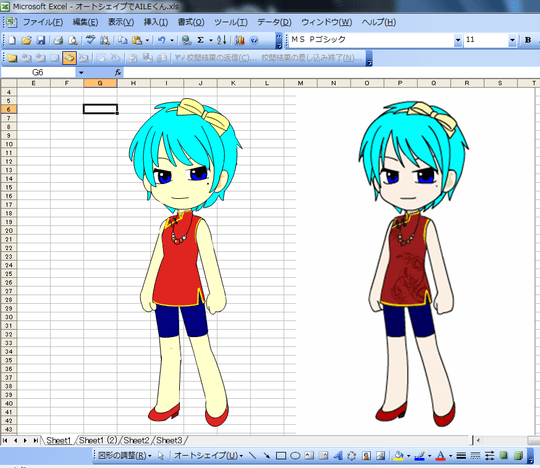Image resolution: width=540 pixels, height=468 pixels.
Task: Switch to the Sheet1 (2) tab
Action: (x=98, y=440)
